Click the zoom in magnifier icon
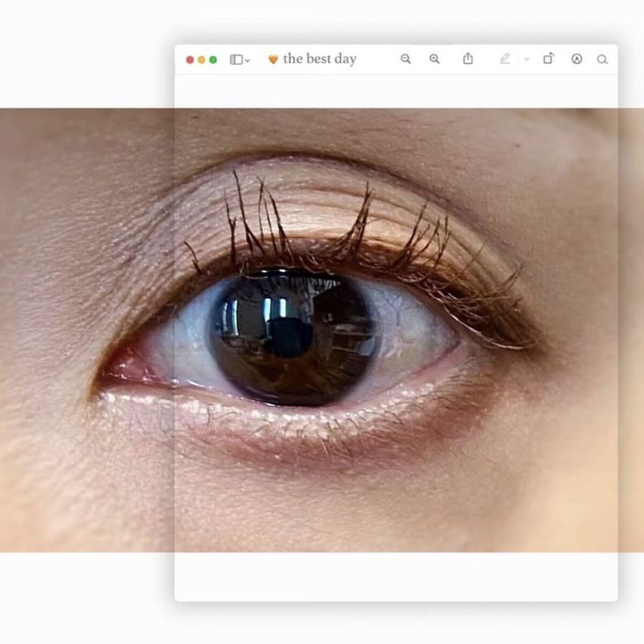 [x=435, y=59]
